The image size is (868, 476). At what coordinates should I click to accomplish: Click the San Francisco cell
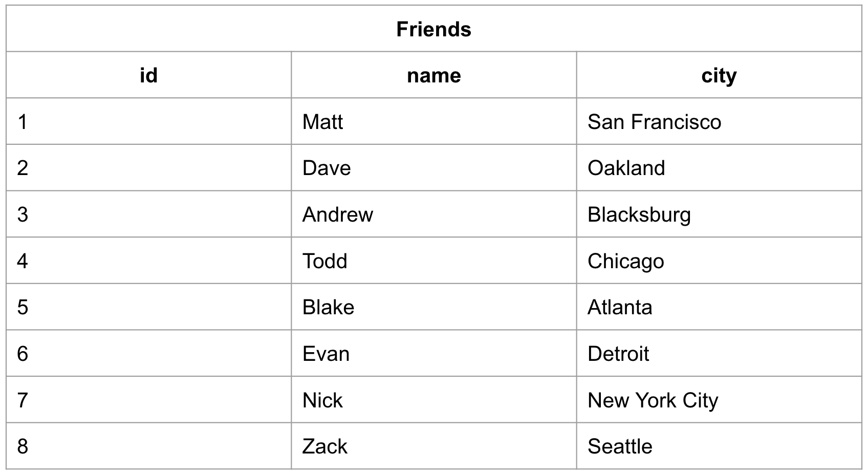tap(654, 122)
